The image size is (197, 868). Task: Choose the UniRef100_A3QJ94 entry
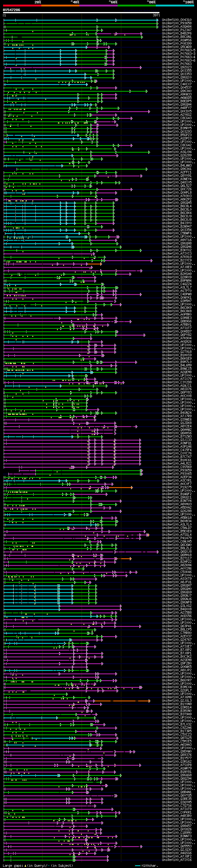[177, 152]
